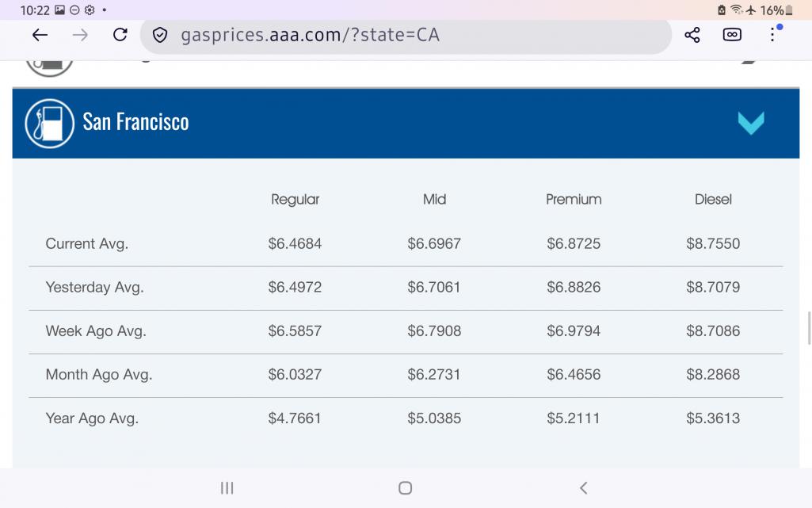Select the Mid column header
812x508 pixels.
(434, 200)
